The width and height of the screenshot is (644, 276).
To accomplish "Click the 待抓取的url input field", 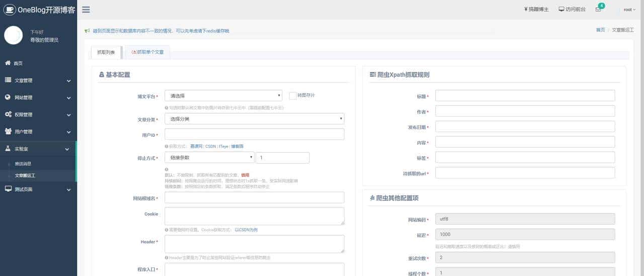I will click(x=525, y=173).
